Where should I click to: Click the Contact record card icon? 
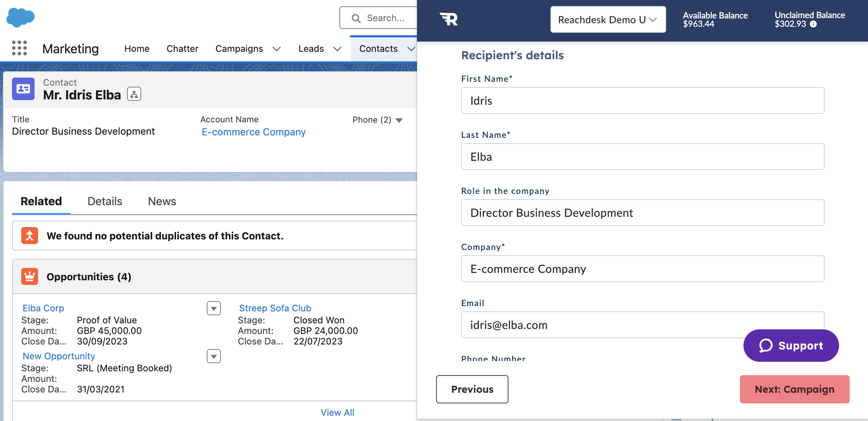pos(23,89)
